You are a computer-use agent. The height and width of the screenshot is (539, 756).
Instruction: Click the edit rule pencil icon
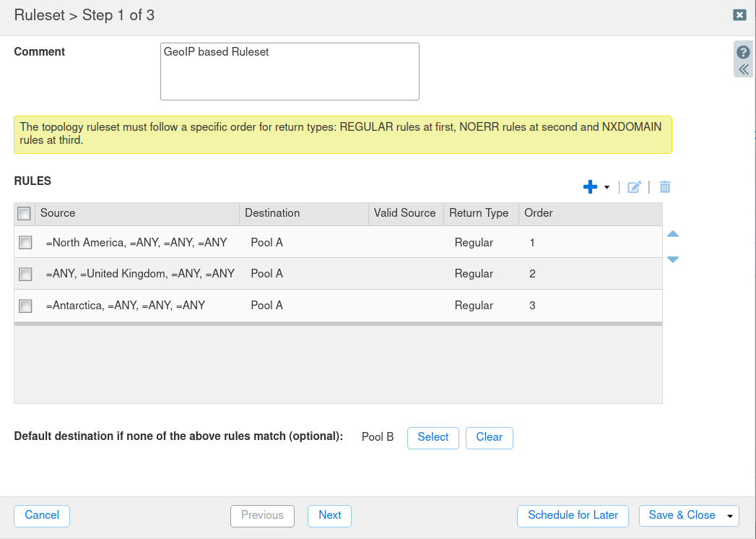point(634,187)
